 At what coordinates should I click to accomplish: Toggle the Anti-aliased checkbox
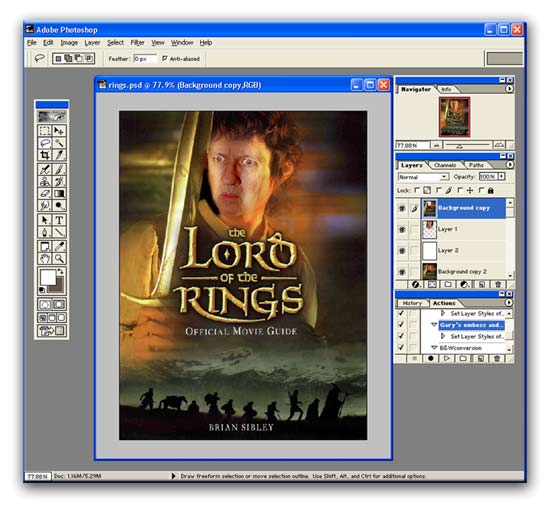coord(165,58)
